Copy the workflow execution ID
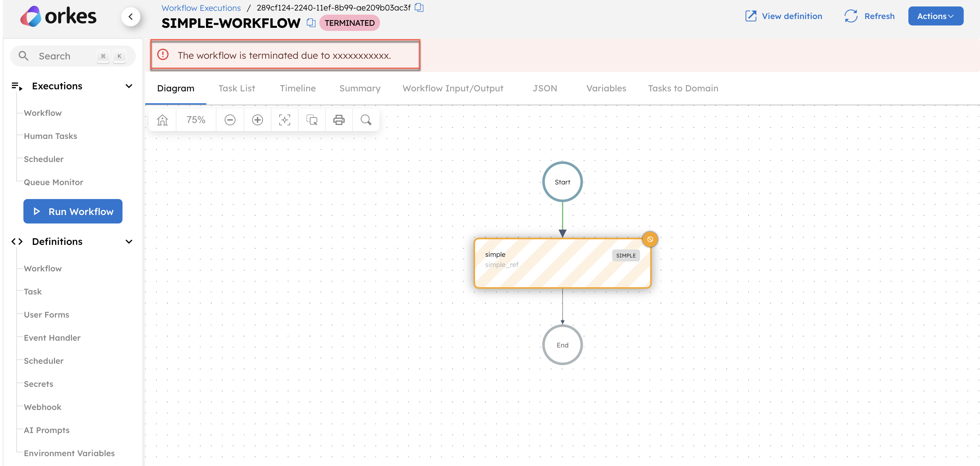The width and height of the screenshot is (980, 466). tap(419, 7)
